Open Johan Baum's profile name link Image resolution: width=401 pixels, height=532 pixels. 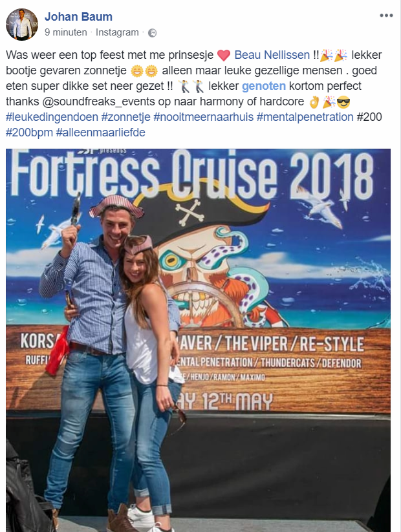(78, 17)
